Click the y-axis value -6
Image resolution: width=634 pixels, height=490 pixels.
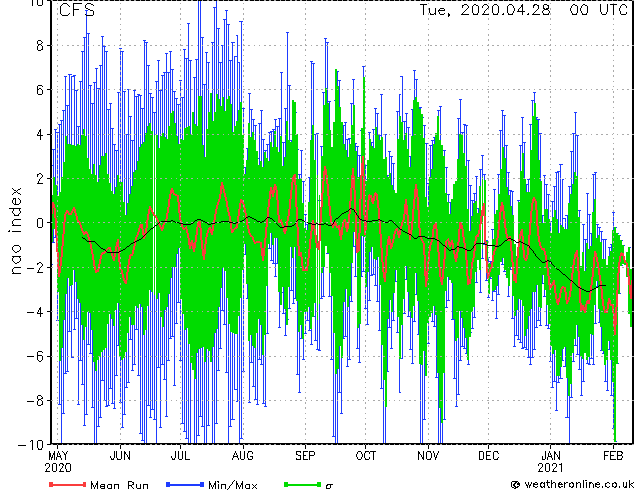pos(35,356)
